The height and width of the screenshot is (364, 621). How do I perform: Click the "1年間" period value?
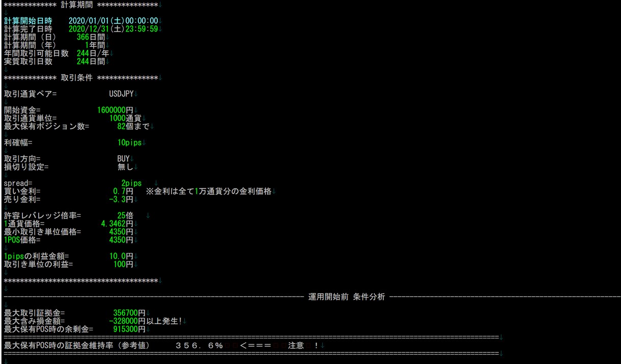point(95,45)
